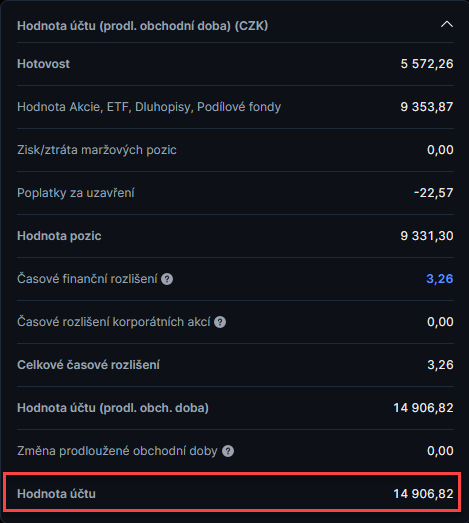Select the Hotovost amount 5 572,26
The image size is (469, 523).
click(427, 64)
